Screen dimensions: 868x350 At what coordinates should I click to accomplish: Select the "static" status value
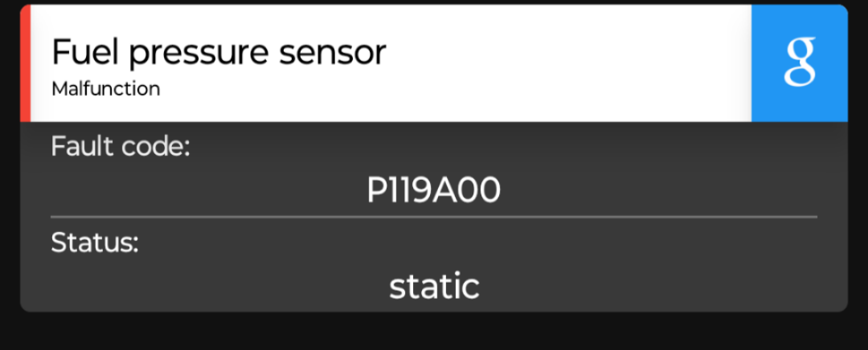[x=434, y=287]
